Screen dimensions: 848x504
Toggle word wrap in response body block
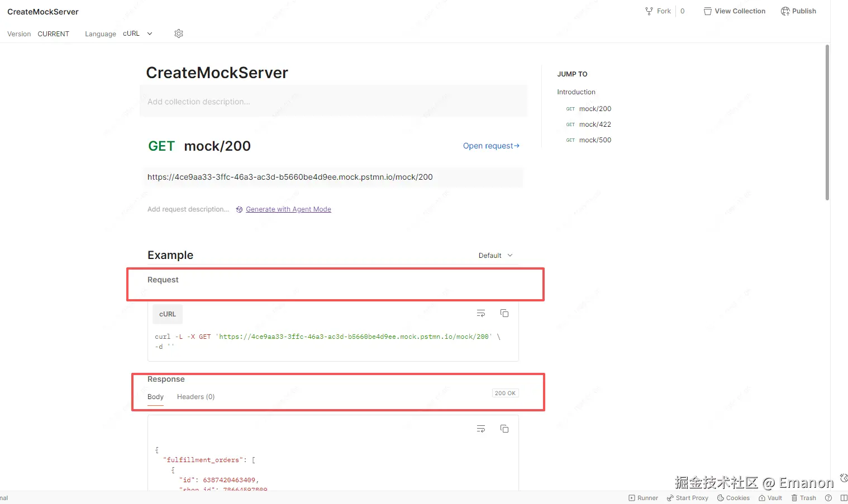[481, 429]
